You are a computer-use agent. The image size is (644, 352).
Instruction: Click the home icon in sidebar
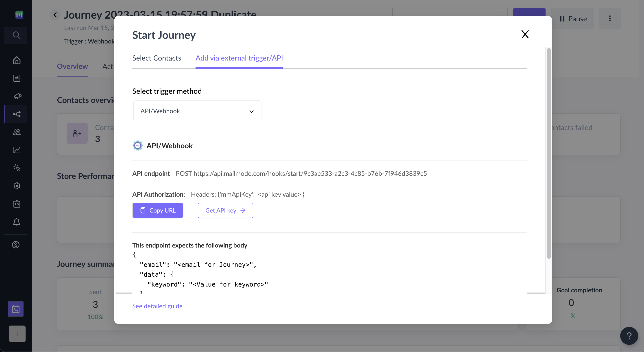(x=16, y=60)
